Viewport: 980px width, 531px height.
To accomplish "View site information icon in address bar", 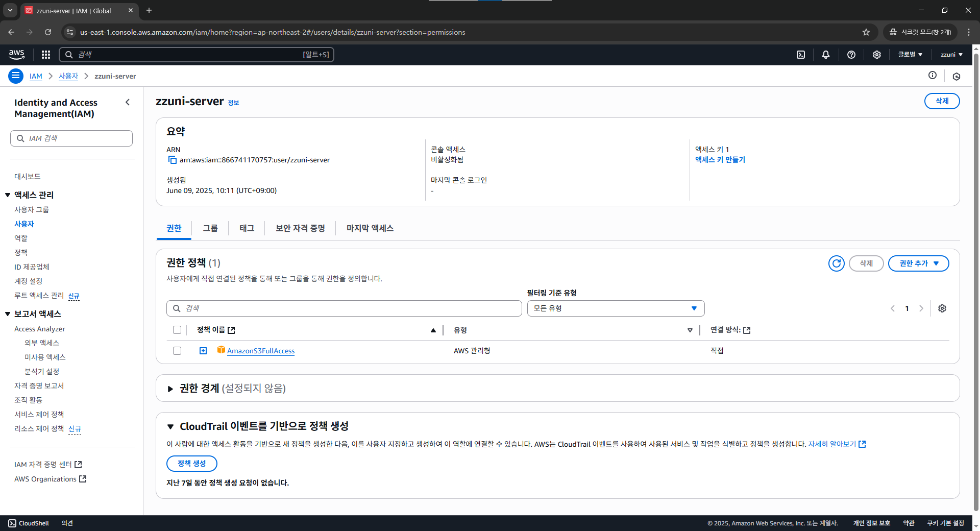I will [x=70, y=32].
